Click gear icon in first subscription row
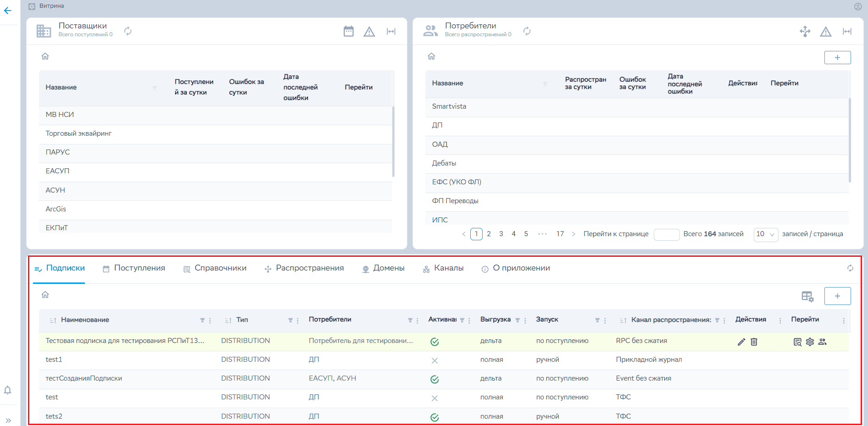The width and height of the screenshot is (868, 426). 810,342
